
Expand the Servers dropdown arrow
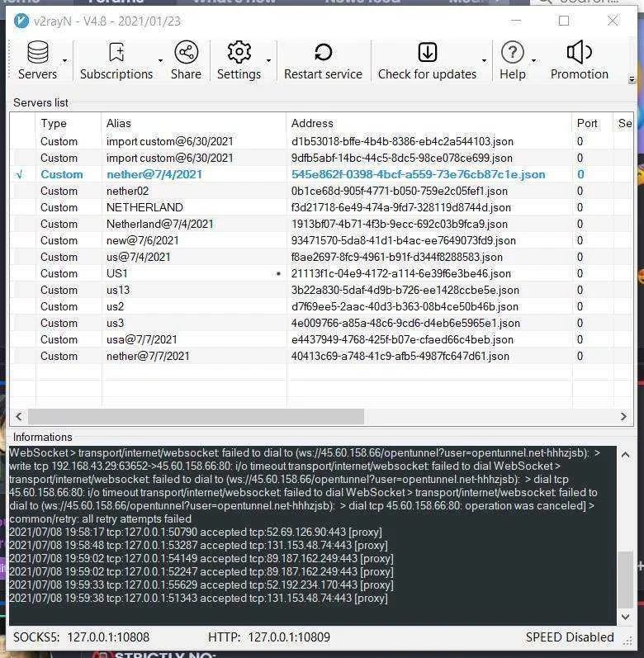coord(64,61)
